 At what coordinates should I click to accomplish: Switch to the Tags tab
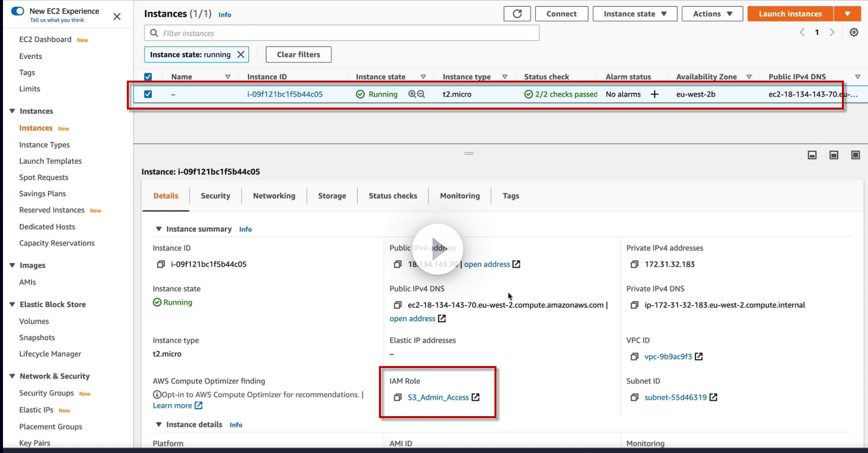[511, 196]
